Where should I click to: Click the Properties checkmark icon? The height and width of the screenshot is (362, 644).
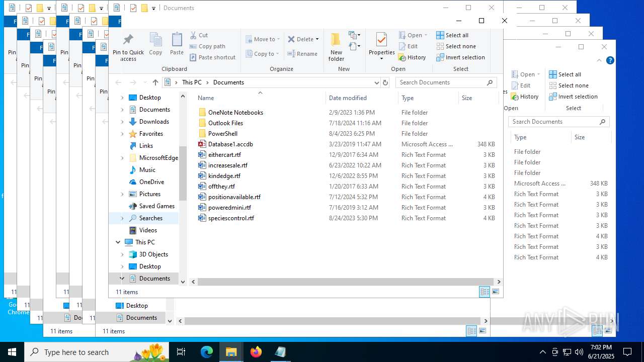pos(381,40)
